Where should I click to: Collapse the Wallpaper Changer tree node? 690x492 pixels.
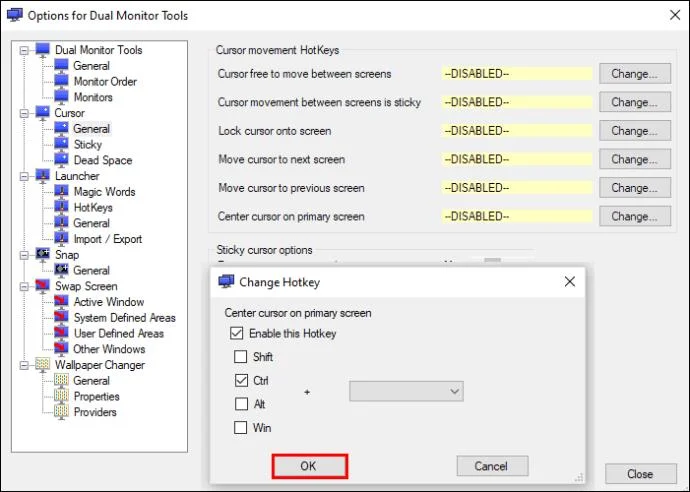click(x=24, y=365)
